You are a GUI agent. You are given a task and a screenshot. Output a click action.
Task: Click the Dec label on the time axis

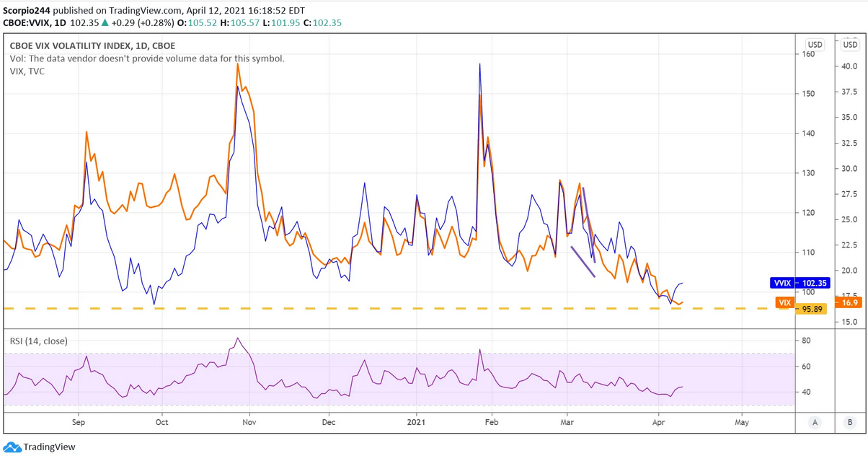point(329,422)
